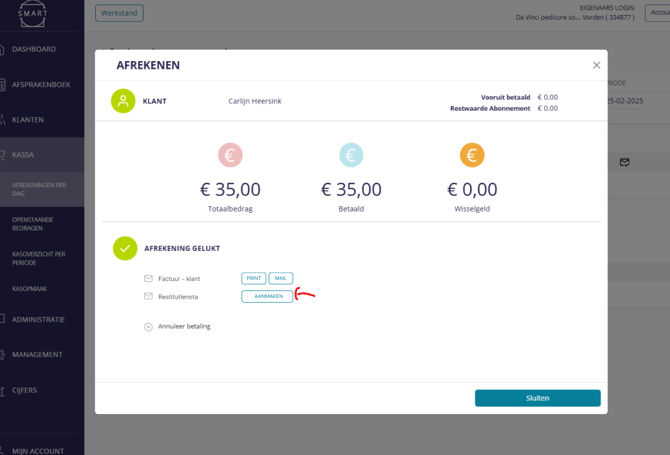Go to Klanten in the sidebar
The width and height of the screenshot is (670, 455).
(28, 120)
